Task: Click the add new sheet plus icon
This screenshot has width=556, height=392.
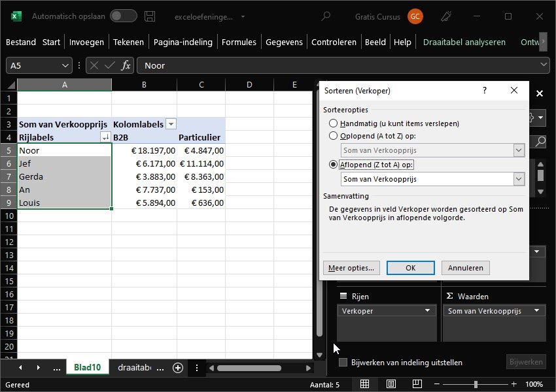Action: coord(177,368)
